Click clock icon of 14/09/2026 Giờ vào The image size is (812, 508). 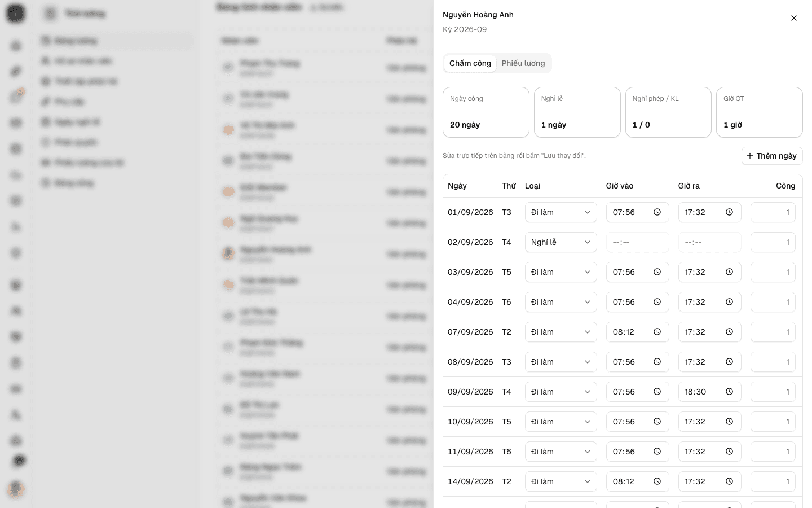[657, 481]
